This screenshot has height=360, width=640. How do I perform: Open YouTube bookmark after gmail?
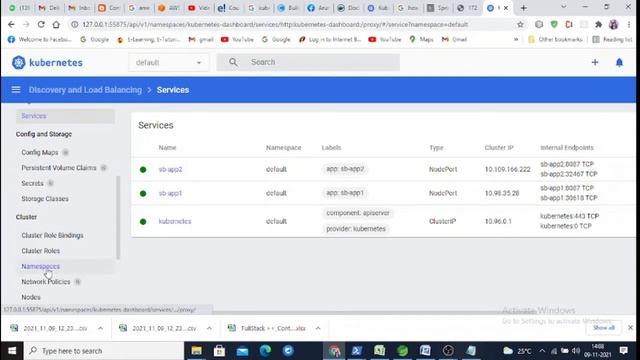coord(237,40)
